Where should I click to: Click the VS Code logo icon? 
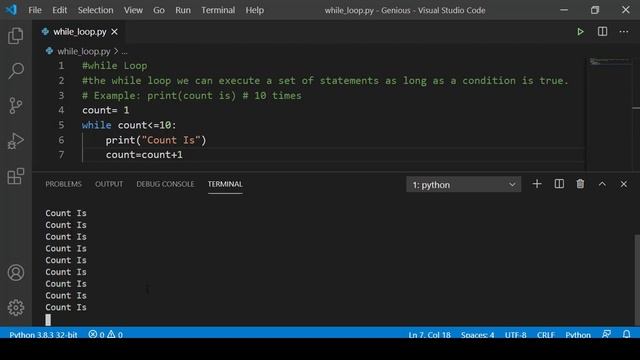pos(11,9)
